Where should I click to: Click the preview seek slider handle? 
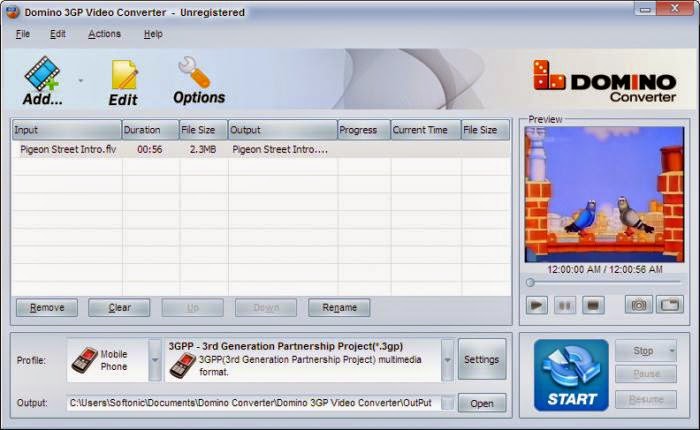point(530,282)
